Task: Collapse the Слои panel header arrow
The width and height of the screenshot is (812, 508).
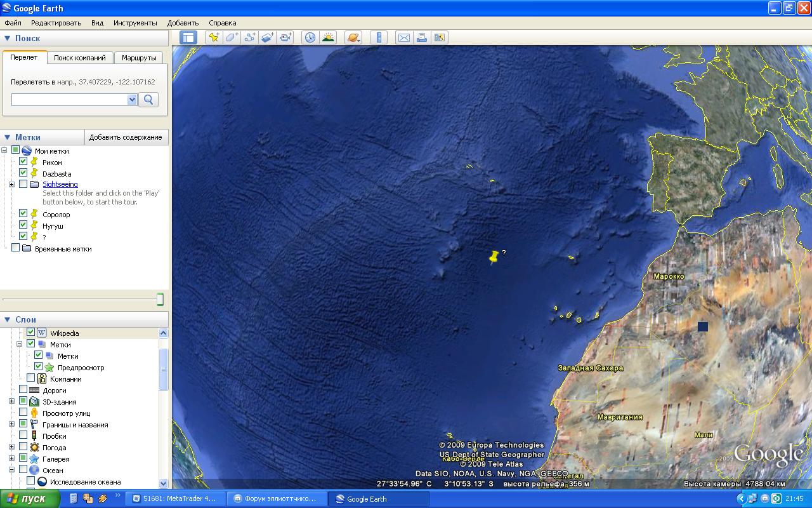Action: (8, 319)
